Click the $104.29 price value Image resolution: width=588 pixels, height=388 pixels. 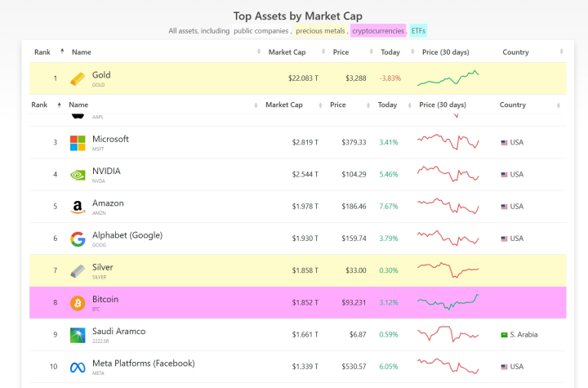[354, 174]
